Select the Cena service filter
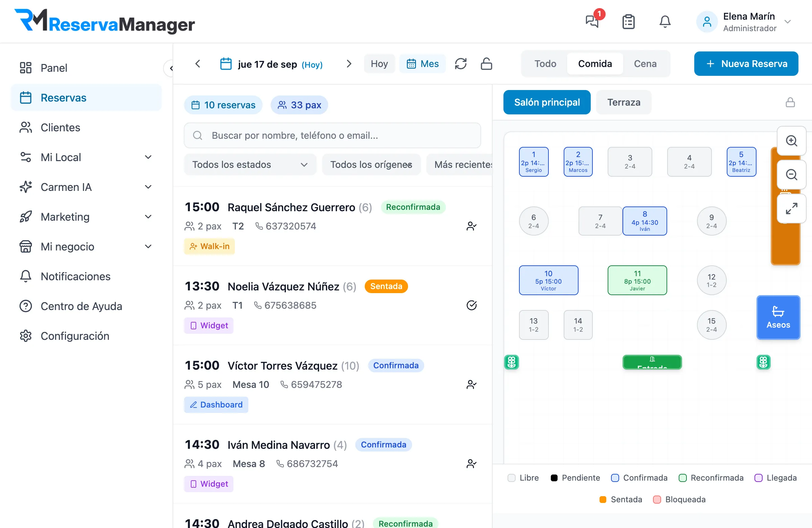The width and height of the screenshot is (812, 528). click(645, 64)
